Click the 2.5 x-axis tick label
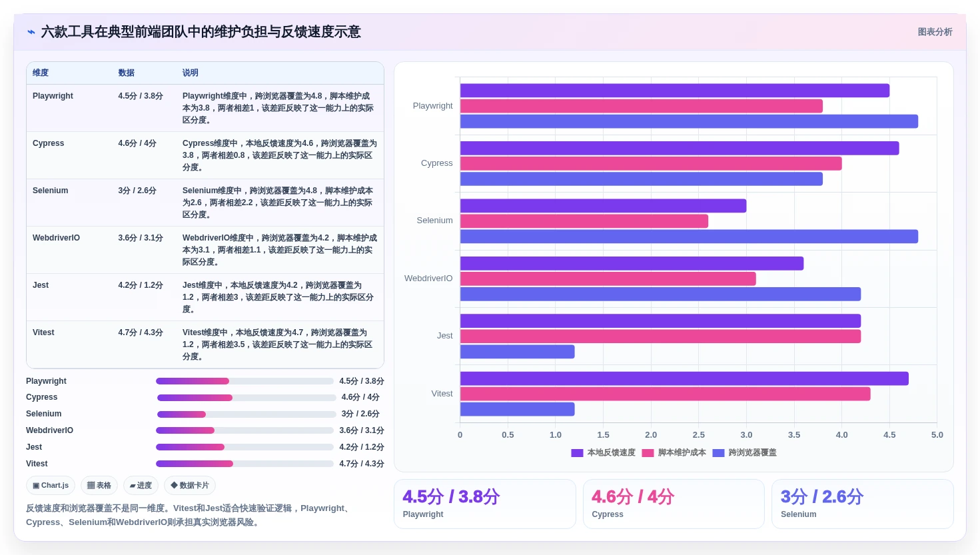Viewport: 980px width, 555px height. pos(698,435)
